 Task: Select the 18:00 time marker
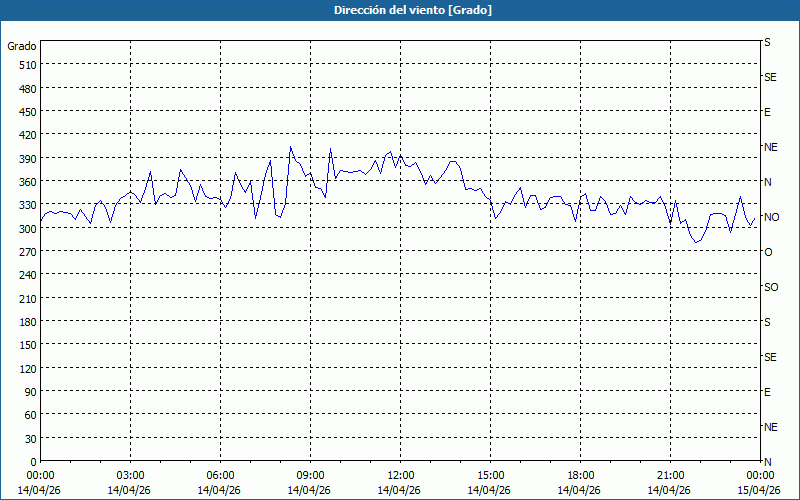tap(581, 475)
